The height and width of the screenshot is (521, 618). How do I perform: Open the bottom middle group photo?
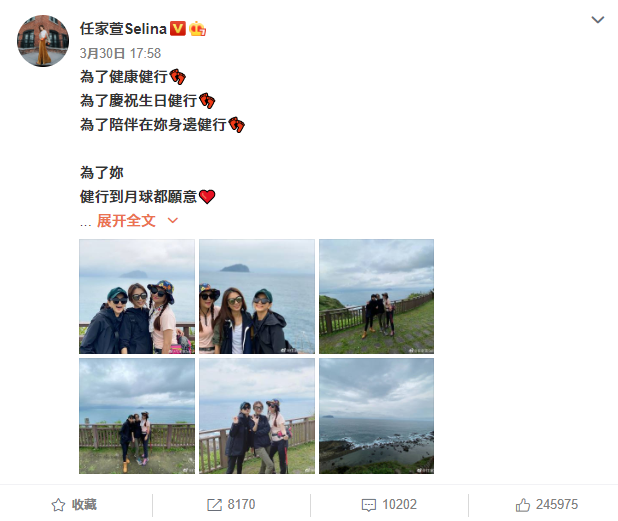click(257, 416)
